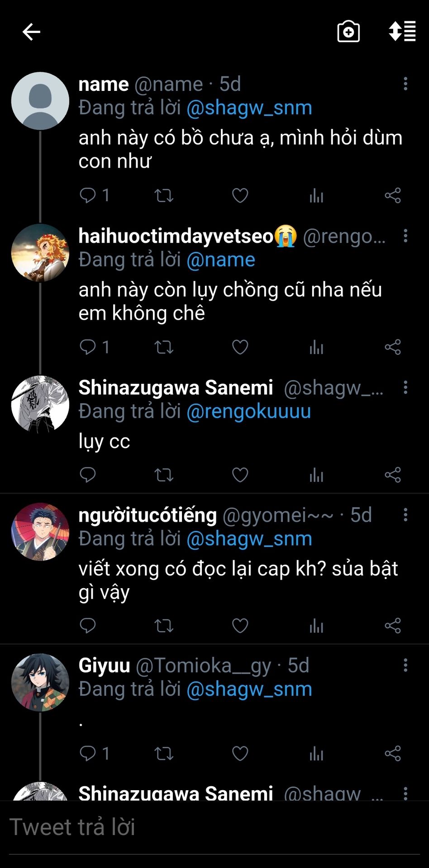Screen dimensions: 429x868
Task: Retweet Giyuu's tweet
Action: pyautogui.click(x=164, y=754)
